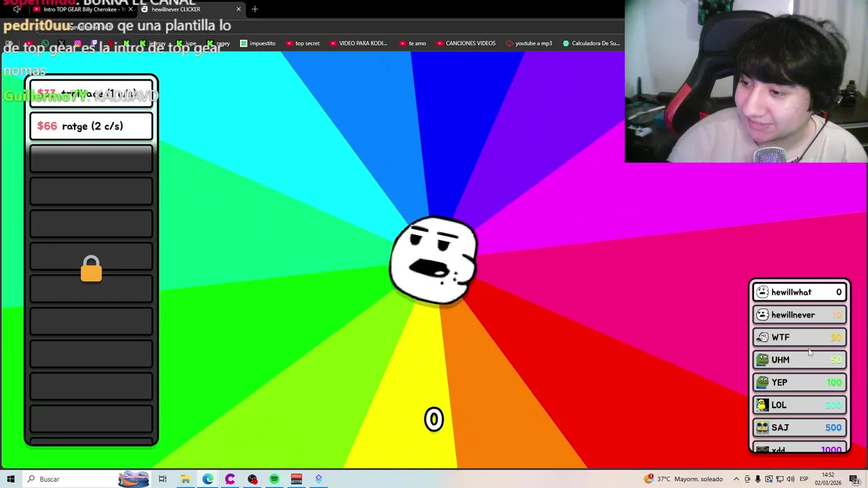Open a new browser tab

coord(255,9)
